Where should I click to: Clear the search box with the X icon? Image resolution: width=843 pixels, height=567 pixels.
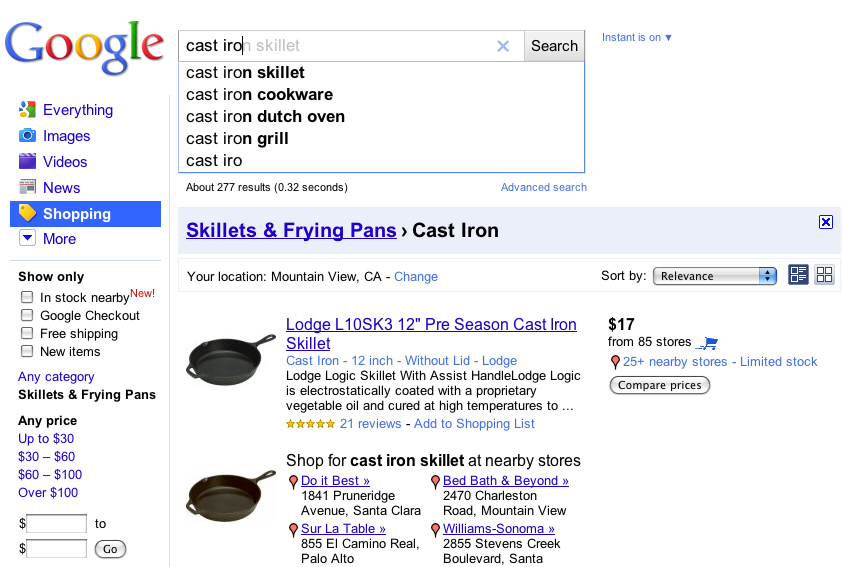(x=503, y=46)
